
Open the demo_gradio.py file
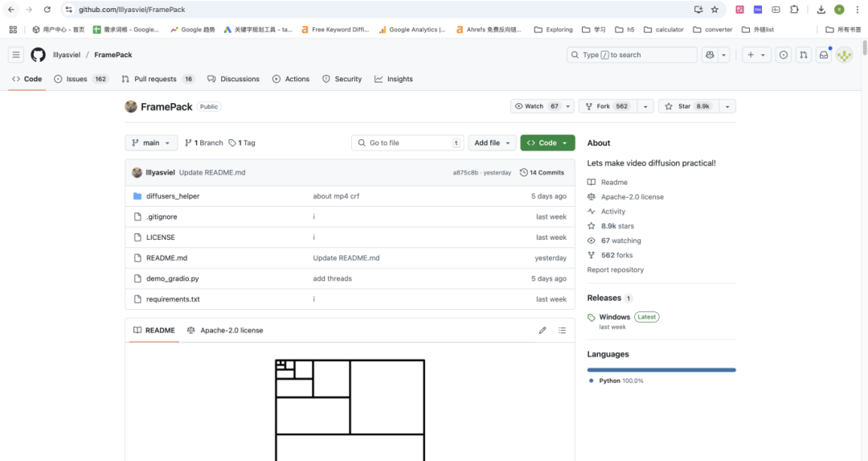tap(172, 278)
